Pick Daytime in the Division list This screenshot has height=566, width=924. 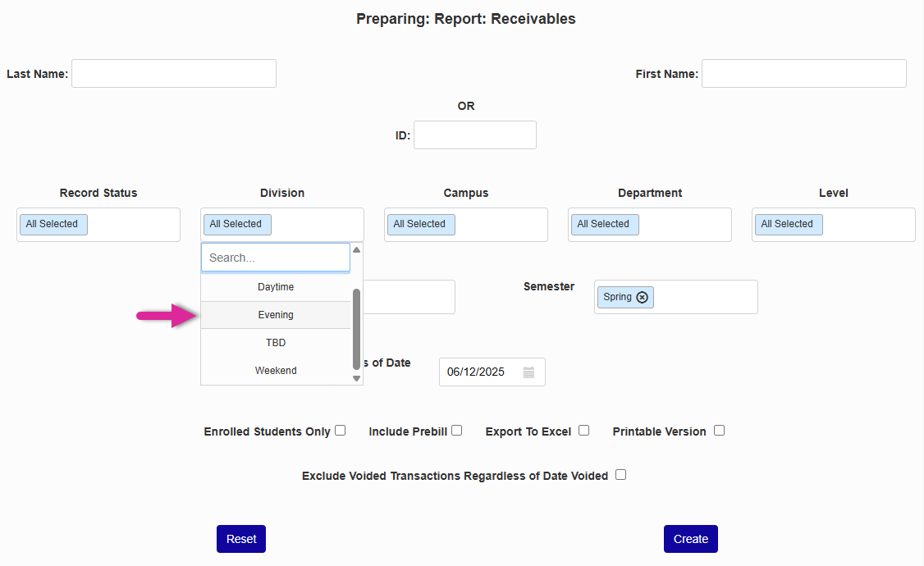(x=276, y=287)
